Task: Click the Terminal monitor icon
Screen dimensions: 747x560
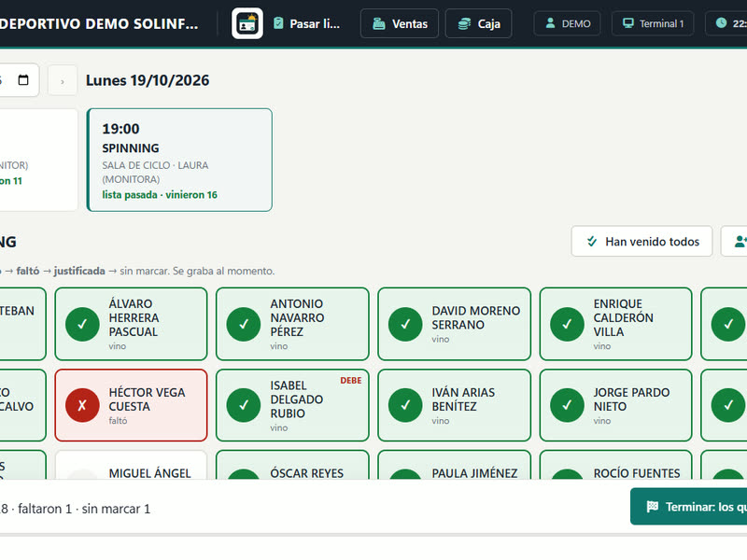Action: pyautogui.click(x=628, y=22)
